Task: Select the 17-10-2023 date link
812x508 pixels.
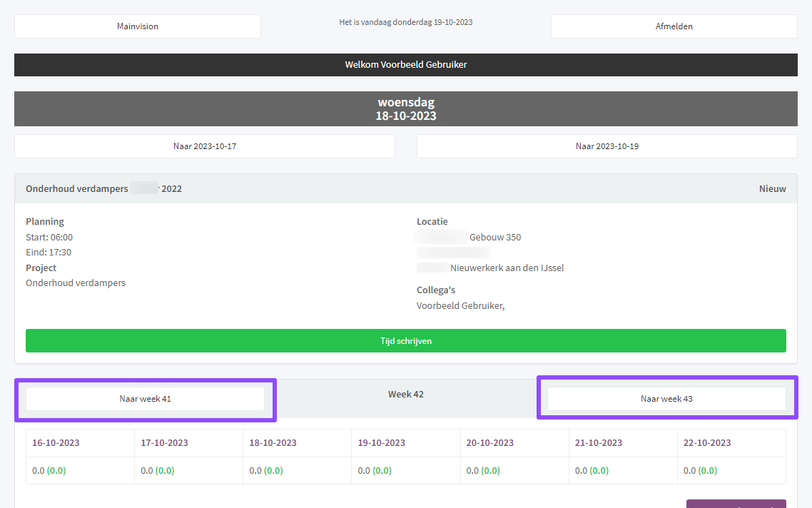Action: (164, 443)
